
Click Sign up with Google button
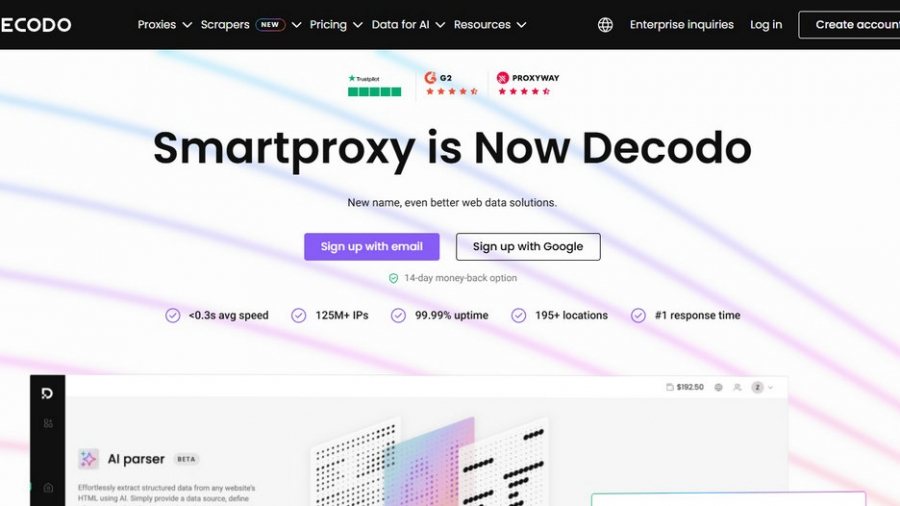tap(528, 247)
